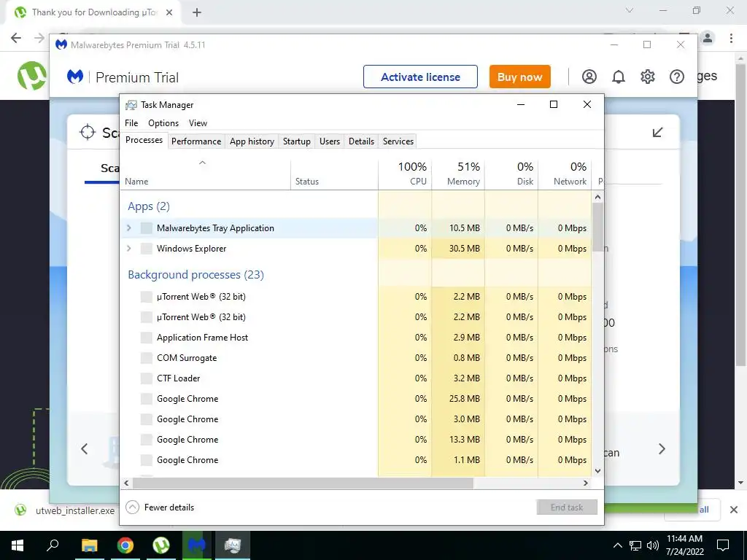The image size is (747, 560).
Task: Open Chrome tab search dropdown
Action: (x=630, y=10)
